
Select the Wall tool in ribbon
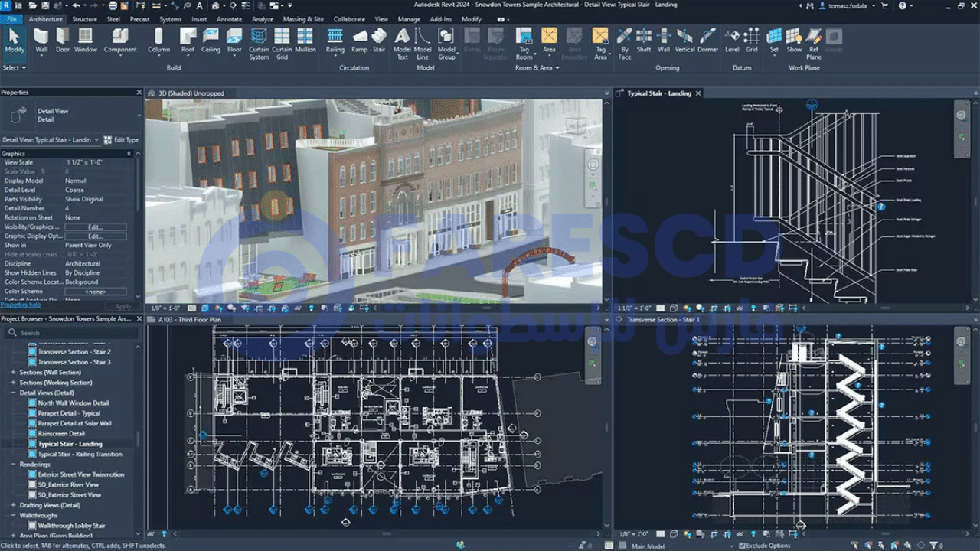41,40
